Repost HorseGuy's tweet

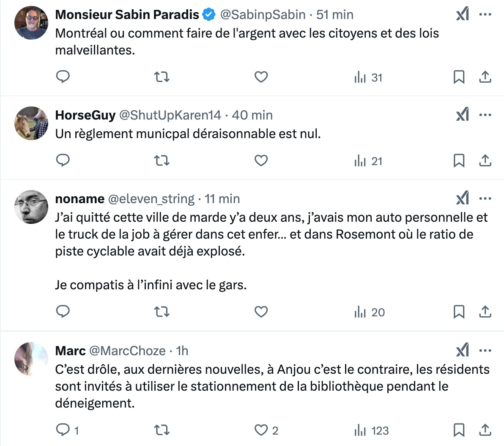coord(162,160)
